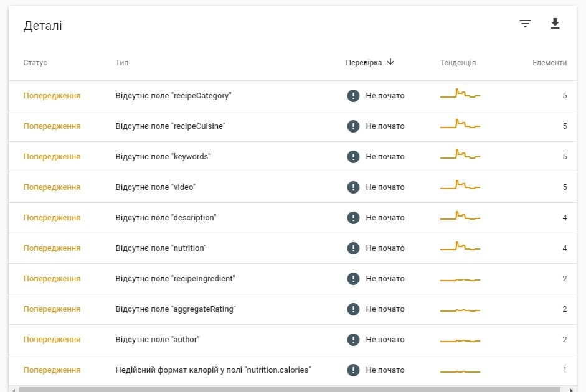Click the exclamation icon in nutrition.calories row
586x392 pixels.
point(353,370)
